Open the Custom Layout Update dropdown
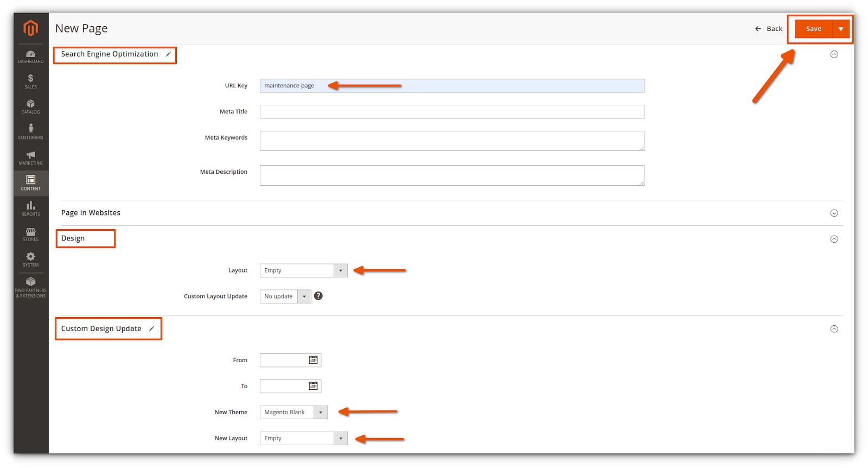The image size is (868, 468). (285, 296)
